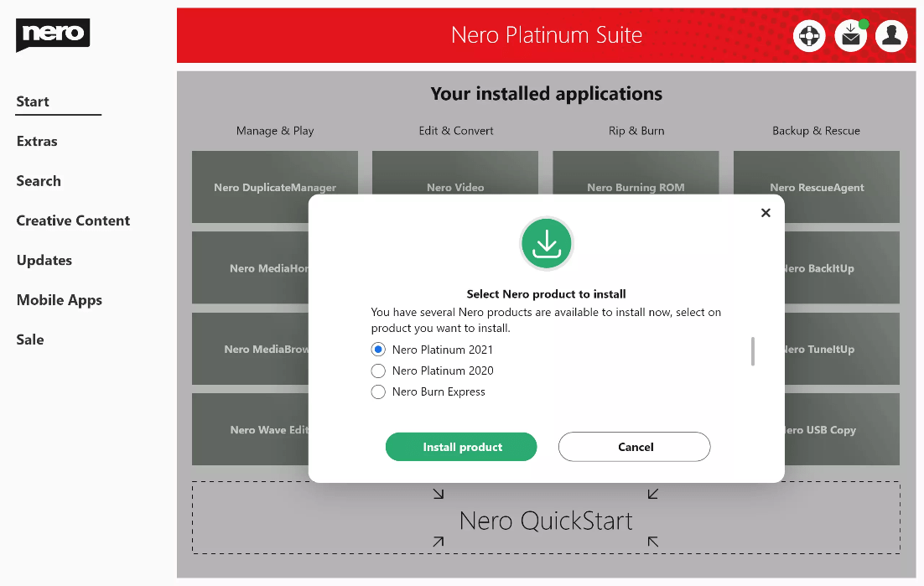Viewport: 924px width, 586px height.
Task: Check messages via the inbox icon
Action: 850,35
